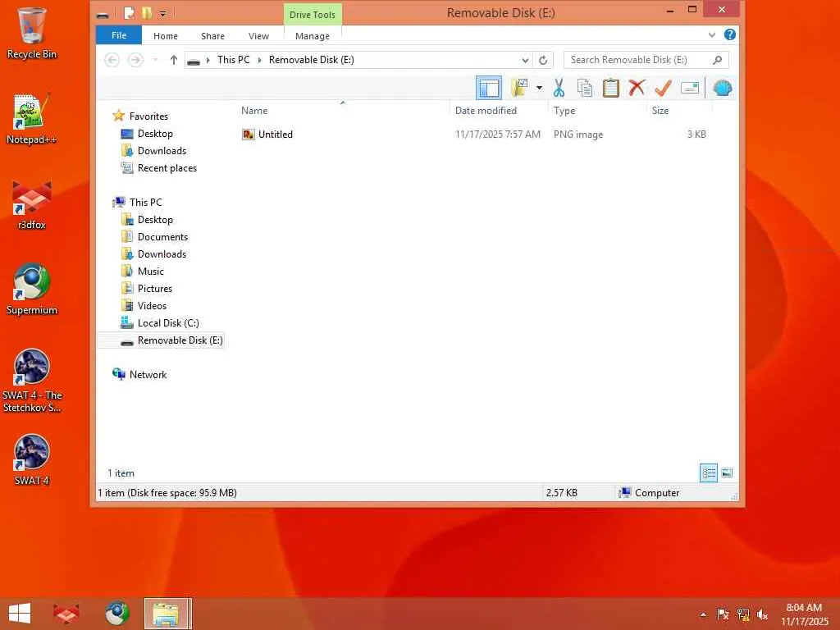Click the Rename label icon in toolbar
840x630 pixels.
point(689,88)
